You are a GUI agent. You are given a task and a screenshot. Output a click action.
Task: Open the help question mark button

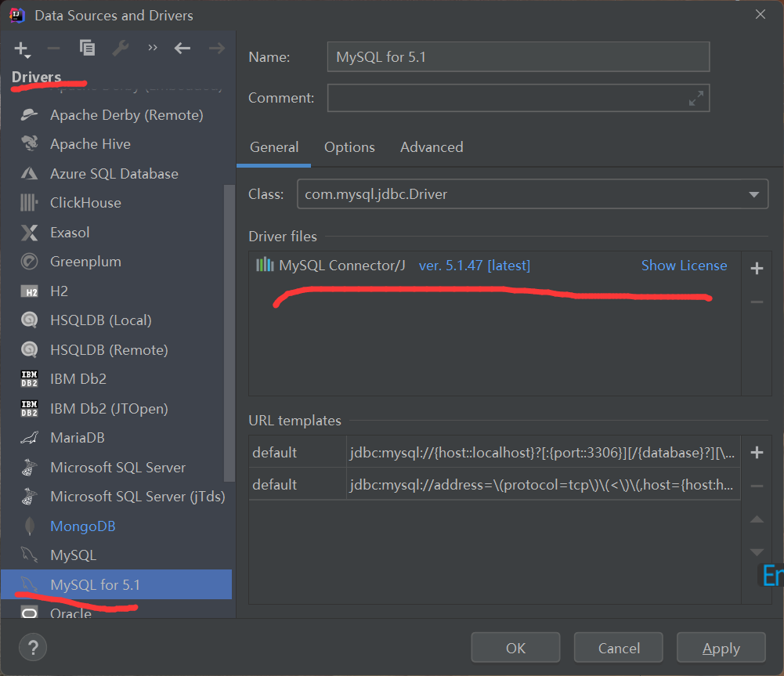coord(33,648)
